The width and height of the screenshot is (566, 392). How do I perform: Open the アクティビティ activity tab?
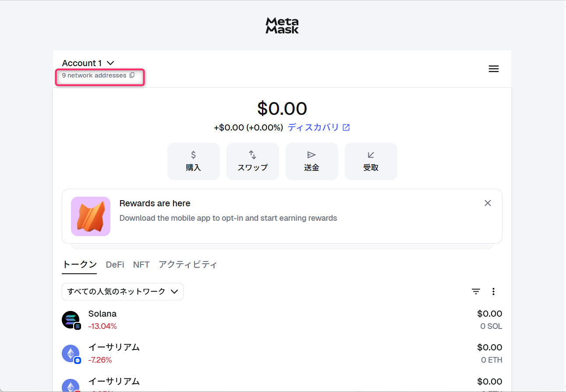pos(187,265)
